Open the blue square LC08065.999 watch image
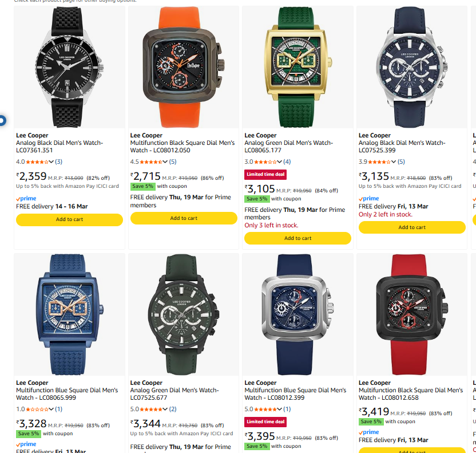476x453 pixels. 69,314
